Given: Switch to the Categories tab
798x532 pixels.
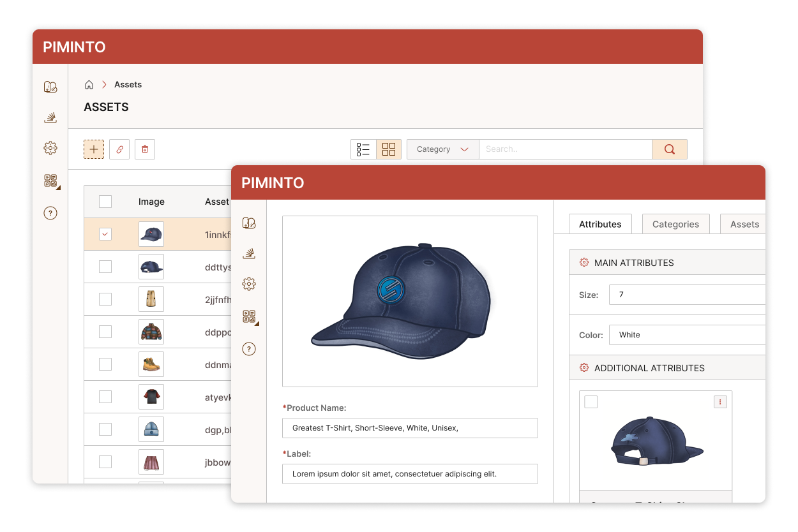Looking at the screenshot, I should pos(675,224).
